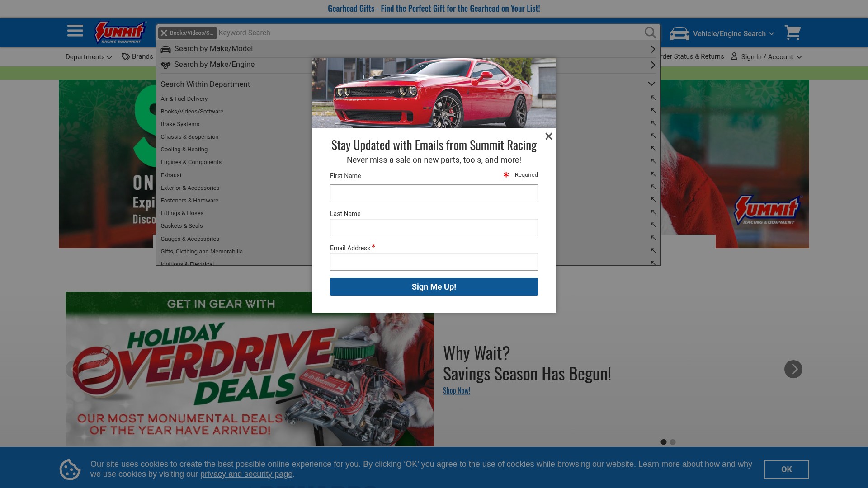Open the Departments dropdown
The width and height of the screenshot is (868, 488).
(x=89, y=57)
